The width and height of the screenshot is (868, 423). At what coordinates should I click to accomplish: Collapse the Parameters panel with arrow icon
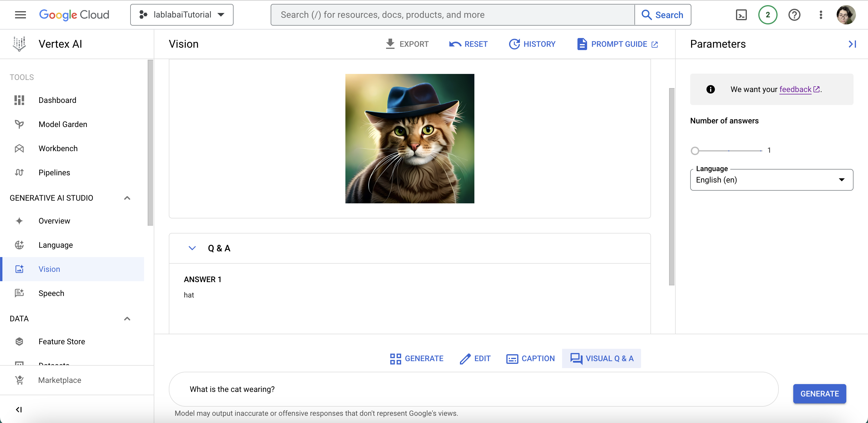(x=852, y=44)
